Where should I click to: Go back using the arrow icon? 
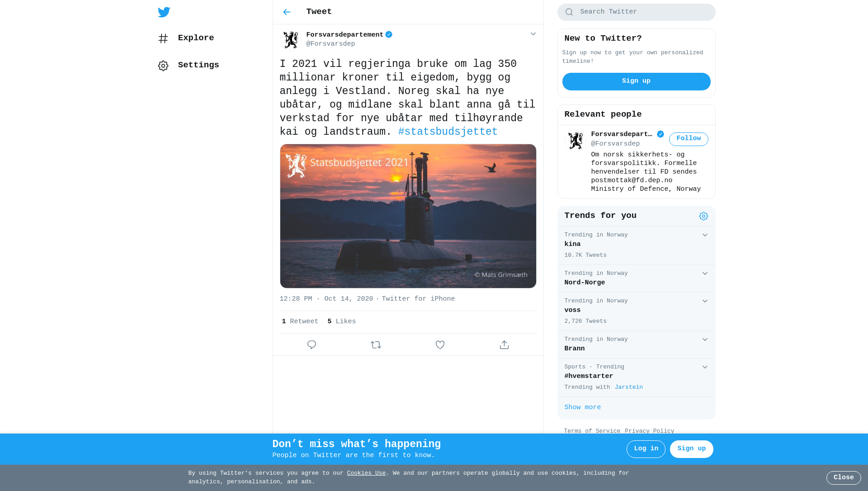click(287, 12)
